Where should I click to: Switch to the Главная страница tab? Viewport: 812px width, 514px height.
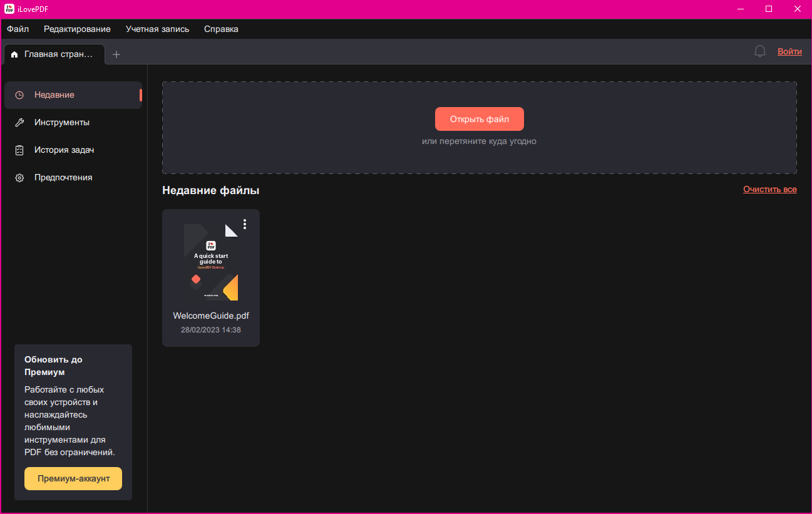(x=54, y=54)
